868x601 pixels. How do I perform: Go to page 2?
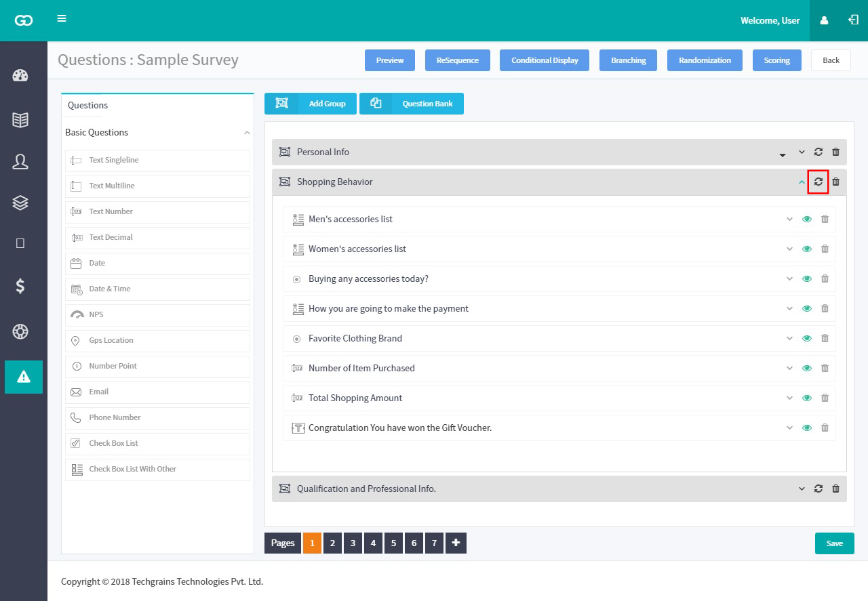pyautogui.click(x=332, y=543)
